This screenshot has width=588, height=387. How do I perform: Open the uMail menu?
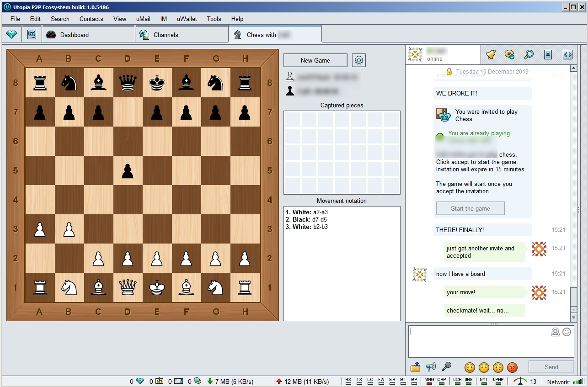point(143,19)
